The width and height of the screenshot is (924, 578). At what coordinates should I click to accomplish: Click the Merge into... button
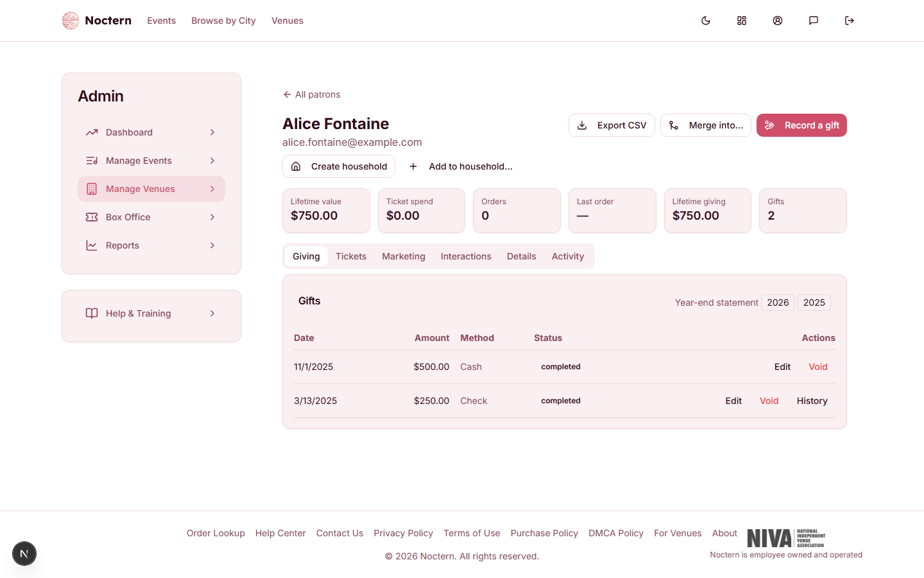tap(706, 125)
